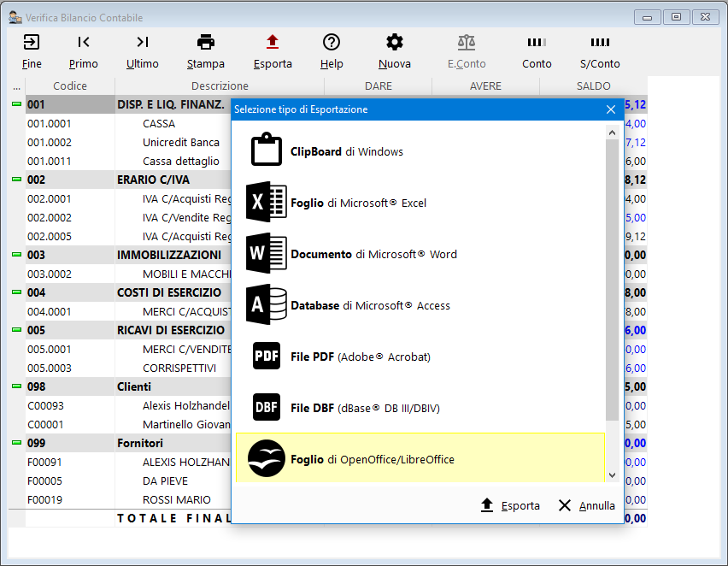
Task: Click the E.Conto scales icon
Action: click(x=467, y=42)
